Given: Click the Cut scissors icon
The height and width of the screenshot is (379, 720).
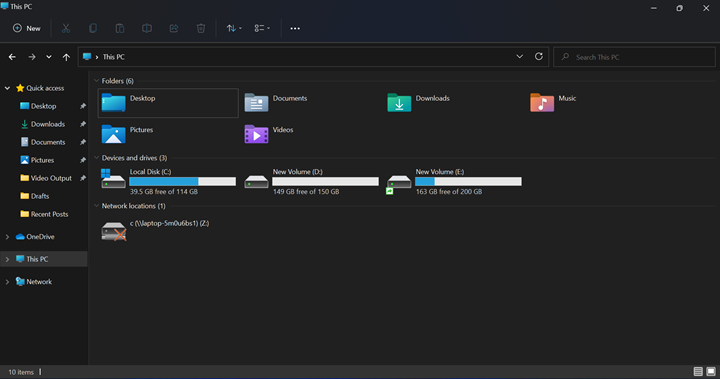Looking at the screenshot, I should (x=66, y=28).
